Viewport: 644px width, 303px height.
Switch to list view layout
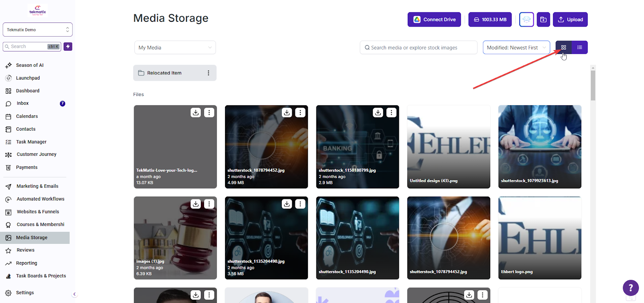(x=580, y=47)
